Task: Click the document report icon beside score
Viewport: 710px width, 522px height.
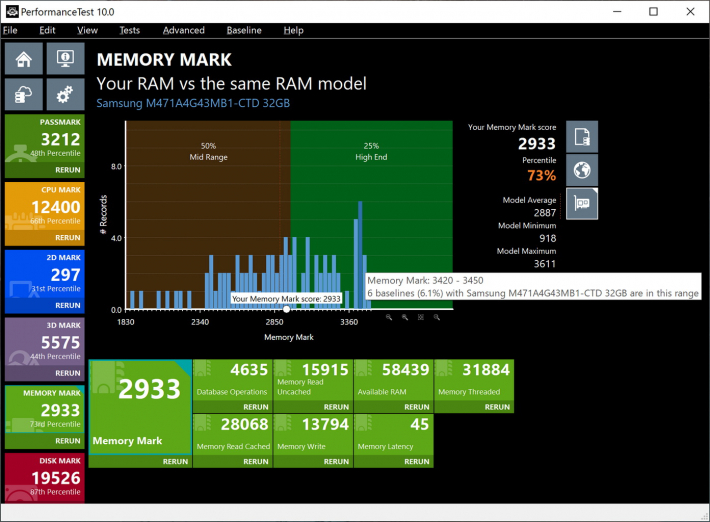Action: click(x=582, y=136)
